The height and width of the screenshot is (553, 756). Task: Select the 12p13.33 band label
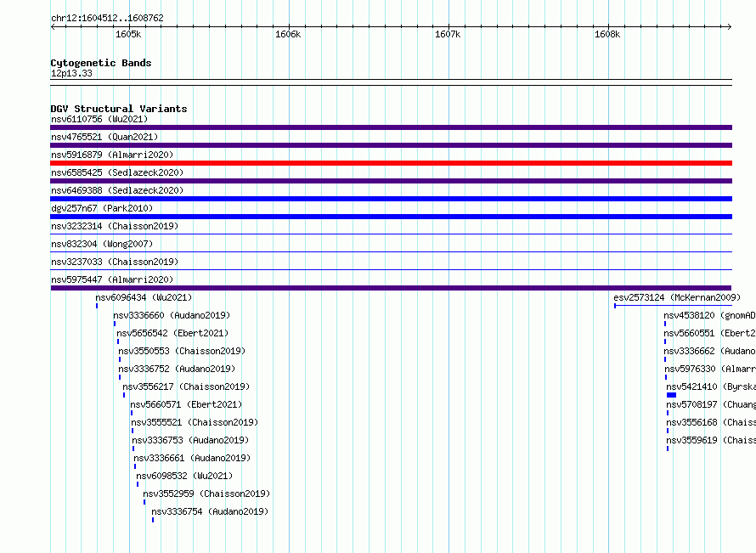point(71,73)
